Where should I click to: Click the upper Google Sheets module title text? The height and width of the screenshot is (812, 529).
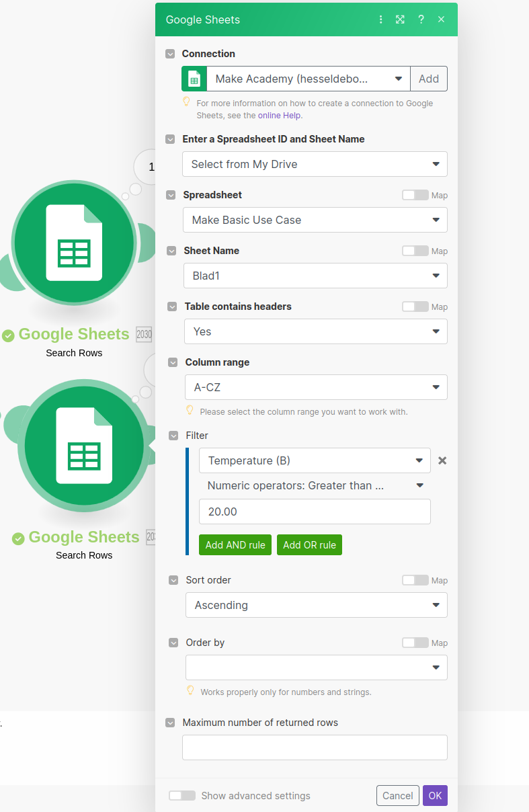pyautogui.click(x=74, y=334)
